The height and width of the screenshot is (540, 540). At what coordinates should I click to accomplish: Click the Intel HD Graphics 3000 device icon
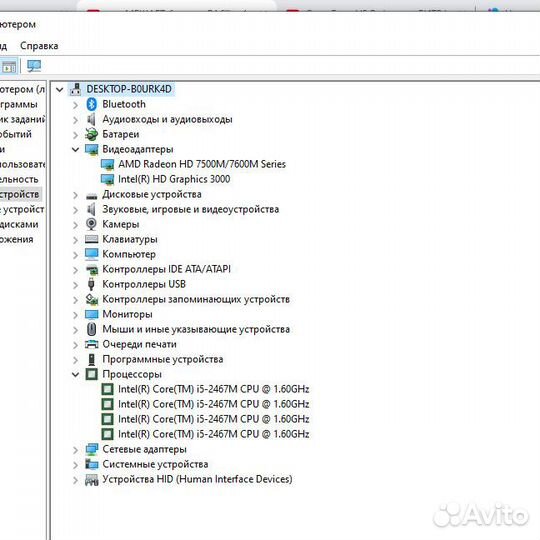click(x=107, y=179)
